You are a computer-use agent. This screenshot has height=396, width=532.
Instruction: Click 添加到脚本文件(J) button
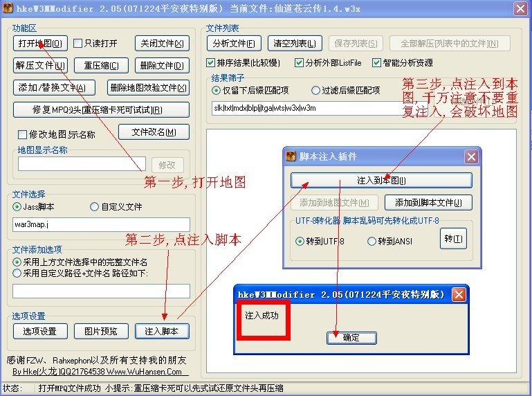[x=428, y=203]
